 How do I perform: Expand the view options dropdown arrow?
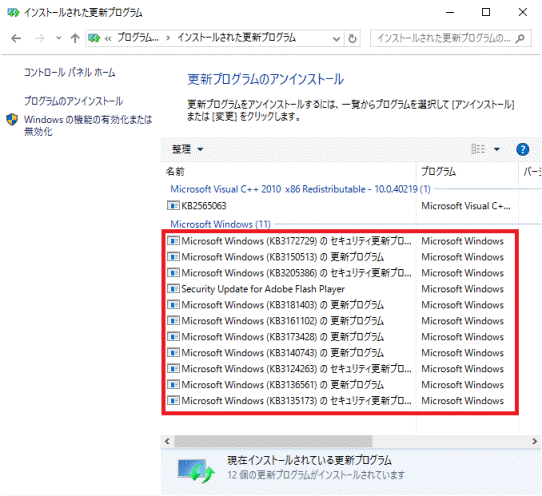497,149
